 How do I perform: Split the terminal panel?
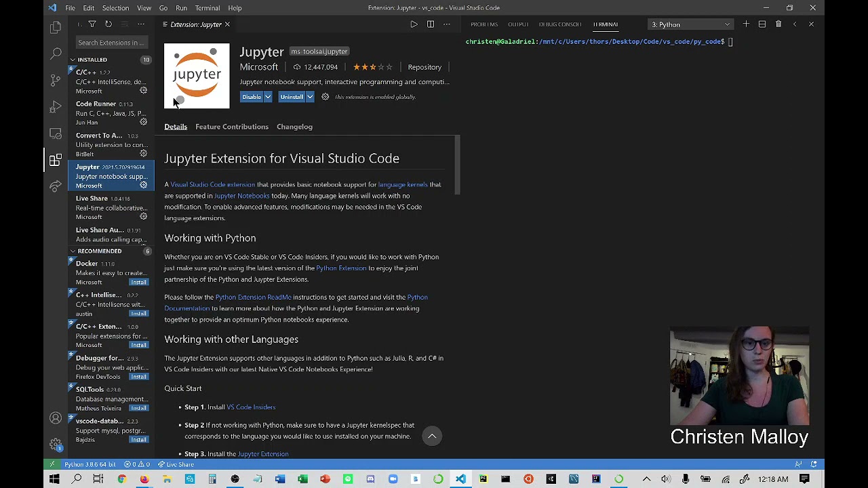pyautogui.click(x=762, y=24)
